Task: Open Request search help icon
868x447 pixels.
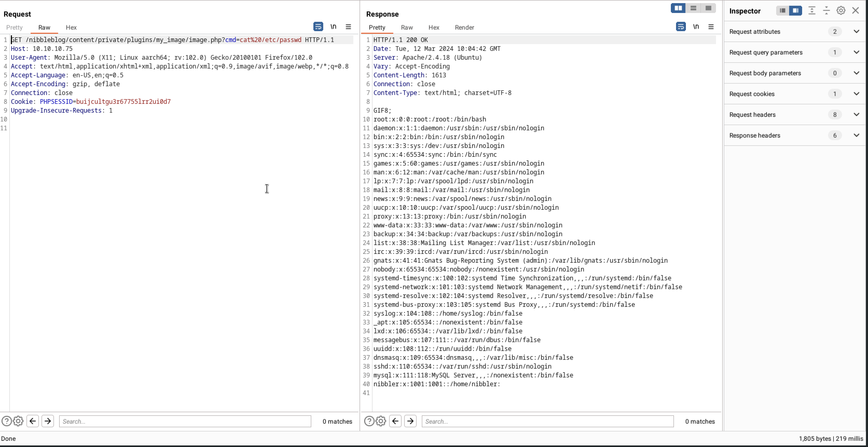Action: click(x=6, y=421)
